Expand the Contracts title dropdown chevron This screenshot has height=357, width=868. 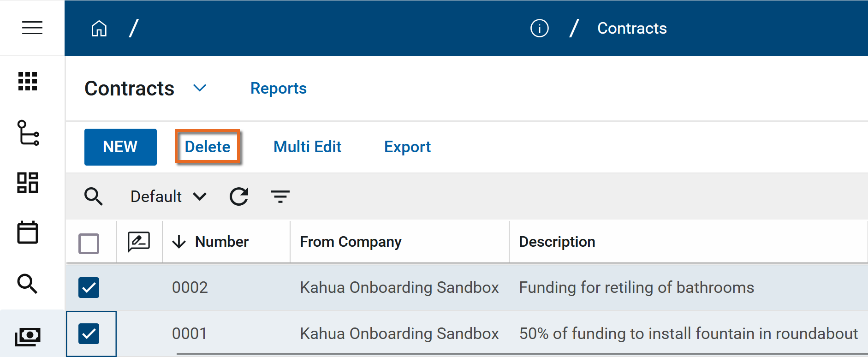[200, 88]
